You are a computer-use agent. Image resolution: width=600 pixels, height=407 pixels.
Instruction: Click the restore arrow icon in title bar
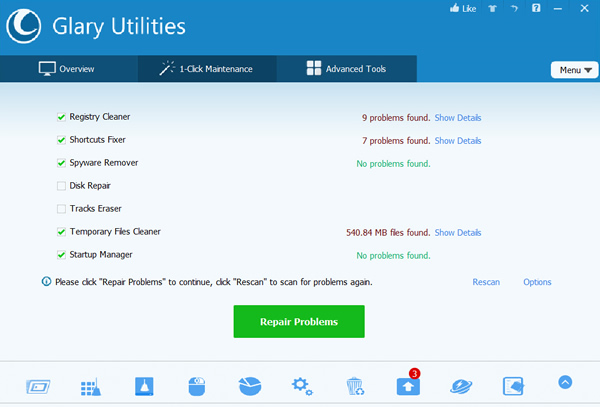pos(514,8)
